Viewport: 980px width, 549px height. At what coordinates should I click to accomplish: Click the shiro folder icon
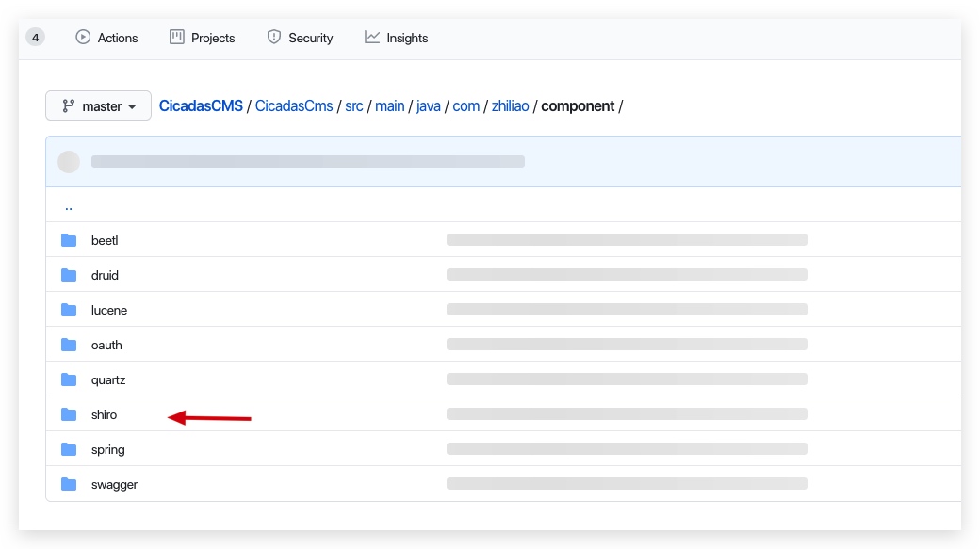tap(69, 414)
